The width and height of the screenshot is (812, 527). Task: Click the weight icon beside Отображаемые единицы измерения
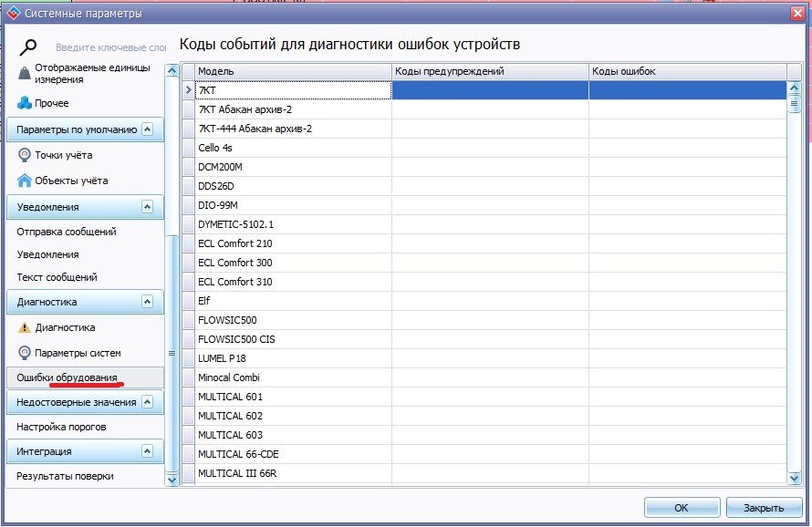[24, 74]
